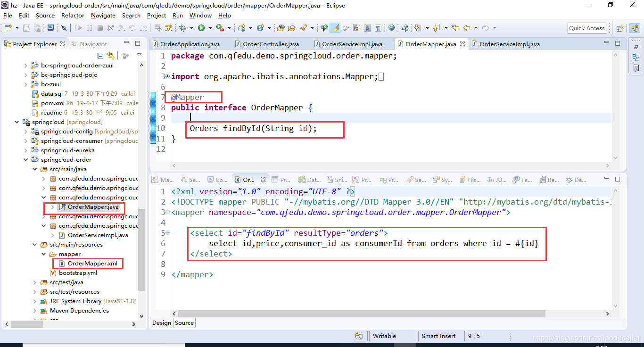Toggle Mark Occurrences highlighter icon
644x347 pixels.
[x=335, y=28]
